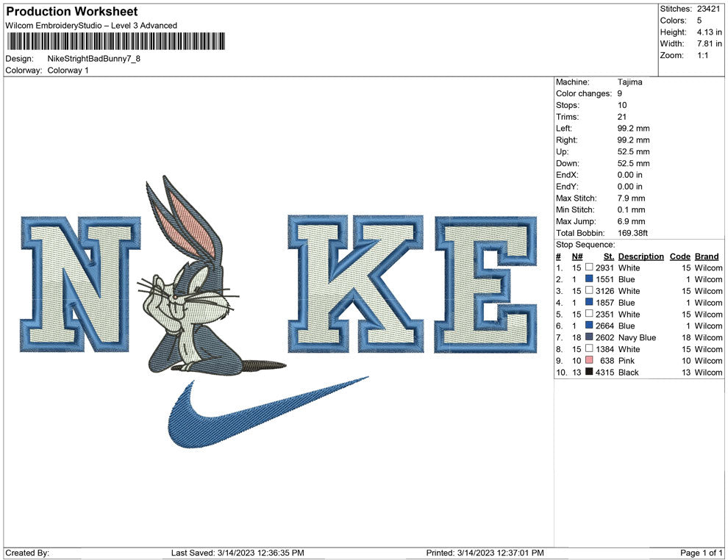
Task: Click the Production Worksheet title
Action: click(x=71, y=12)
